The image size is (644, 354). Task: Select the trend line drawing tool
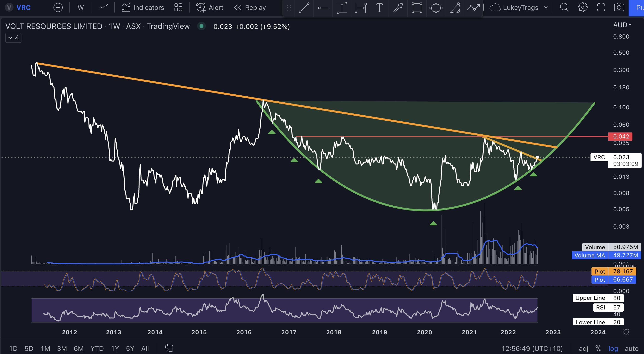point(304,8)
